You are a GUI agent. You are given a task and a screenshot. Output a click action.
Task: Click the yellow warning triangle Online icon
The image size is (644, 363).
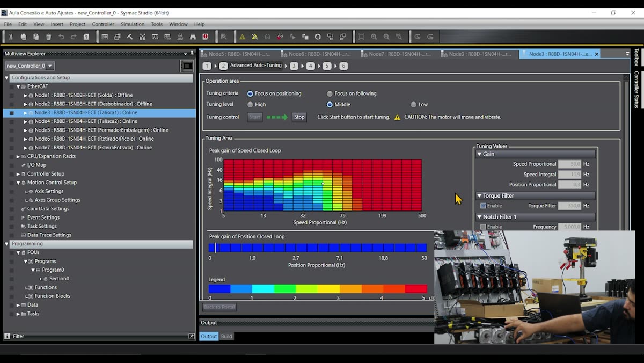coord(243,37)
